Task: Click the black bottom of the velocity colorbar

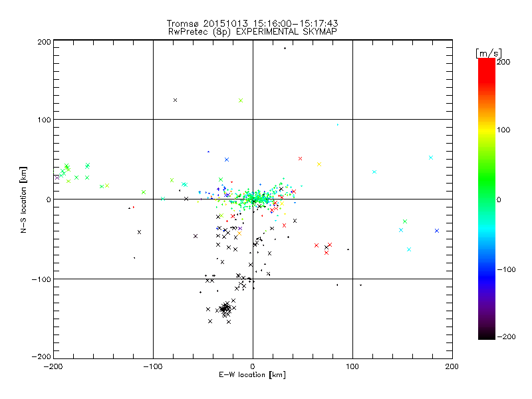Action: tap(487, 334)
